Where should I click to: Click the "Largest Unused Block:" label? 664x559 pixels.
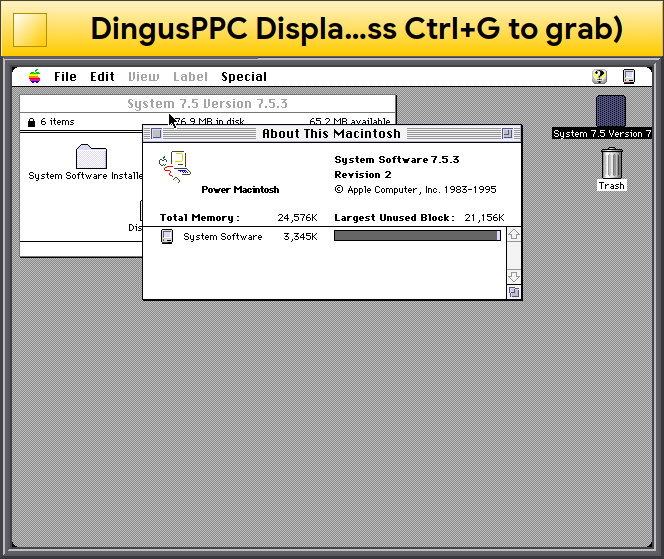click(394, 218)
